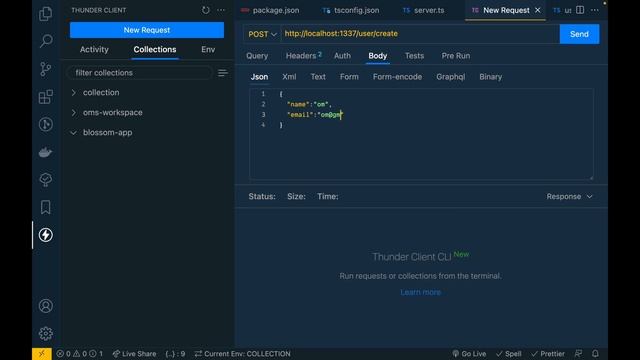Open the Tests tab
Screen dimensions: 640x360
tap(414, 56)
